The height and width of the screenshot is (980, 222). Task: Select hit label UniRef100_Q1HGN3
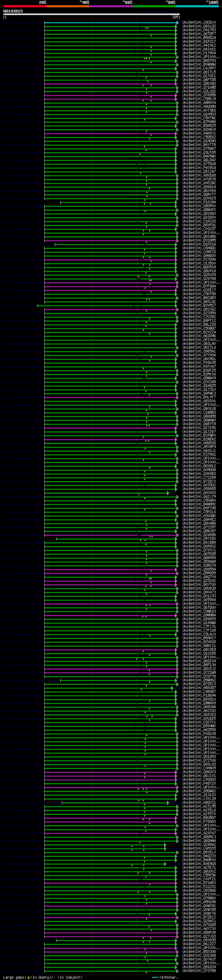199,141
